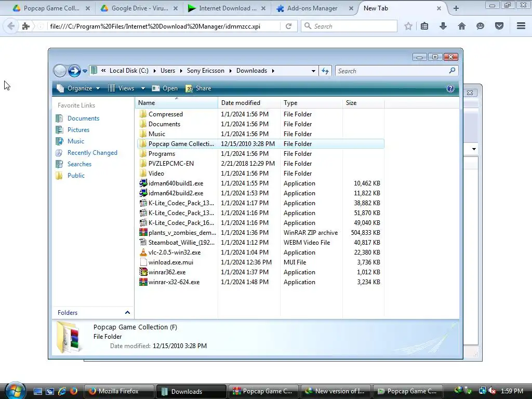Sort by Date modified column header

point(249,103)
